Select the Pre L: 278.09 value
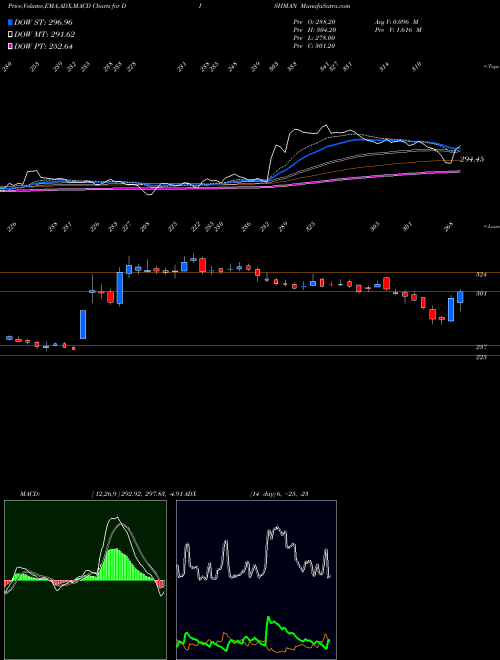 coord(314,38)
